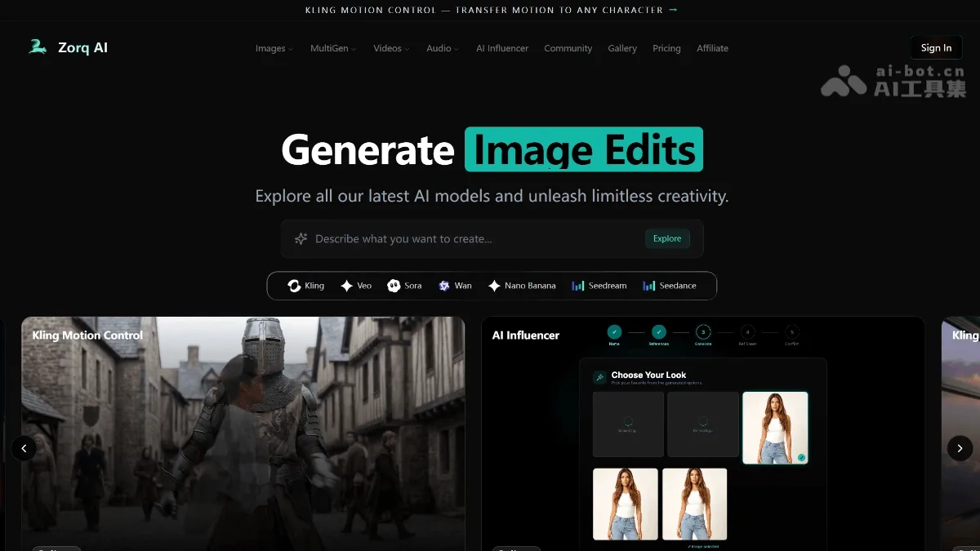
Task: Click the Explore button
Action: [667, 238]
